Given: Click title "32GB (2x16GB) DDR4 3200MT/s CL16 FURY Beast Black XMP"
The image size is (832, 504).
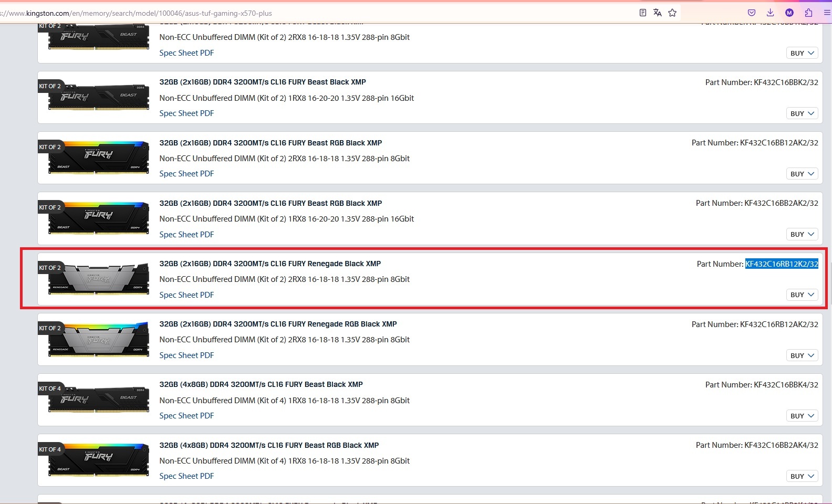Looking at the screenshot, I should [263, 82].
